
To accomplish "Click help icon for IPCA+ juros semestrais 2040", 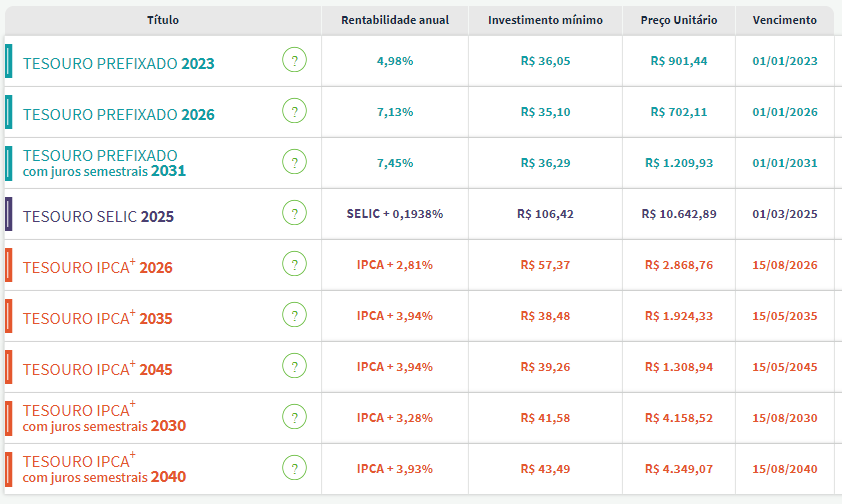I will tap(293, 467).
